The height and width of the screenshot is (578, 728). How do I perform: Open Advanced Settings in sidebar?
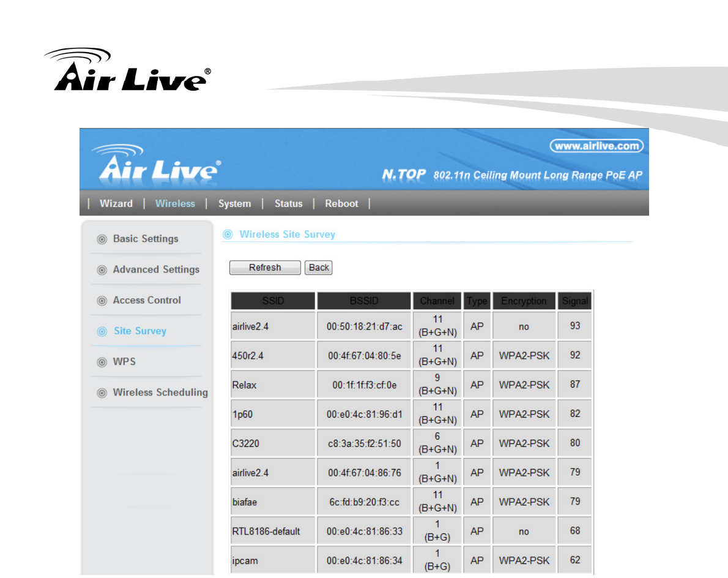[156, 269]
